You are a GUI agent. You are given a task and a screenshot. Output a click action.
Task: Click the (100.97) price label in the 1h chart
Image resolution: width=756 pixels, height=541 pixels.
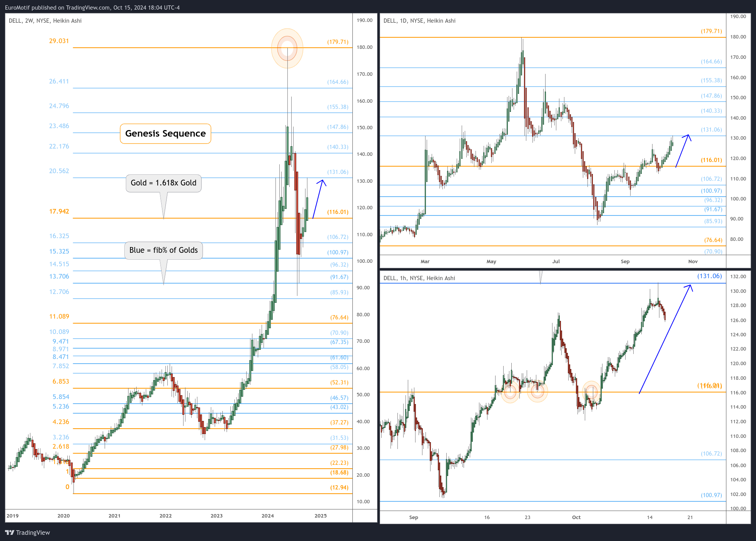(x=711, y=495)
